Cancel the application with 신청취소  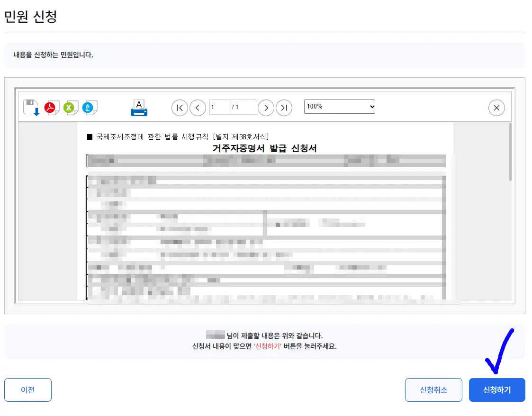pyautogui.click(x=433, y=389)
